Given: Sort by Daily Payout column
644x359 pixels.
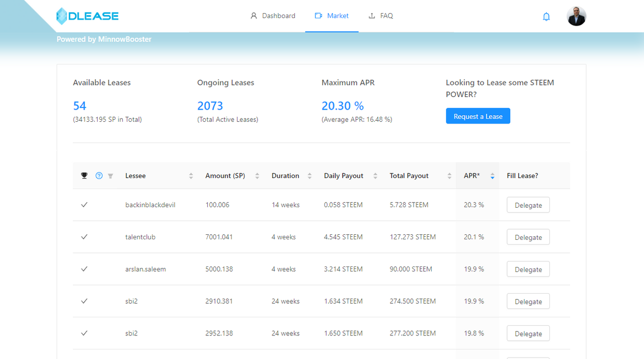Looking at the screenshot, I should pyautogui.click(x=375, y=176).
